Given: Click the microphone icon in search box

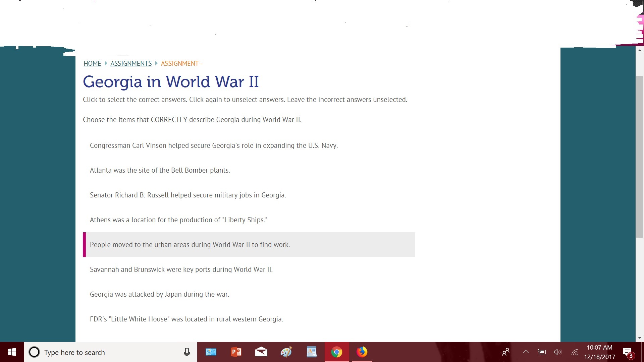Looking at the screenshot, I should pyautogui.click(x=187, y=352).
